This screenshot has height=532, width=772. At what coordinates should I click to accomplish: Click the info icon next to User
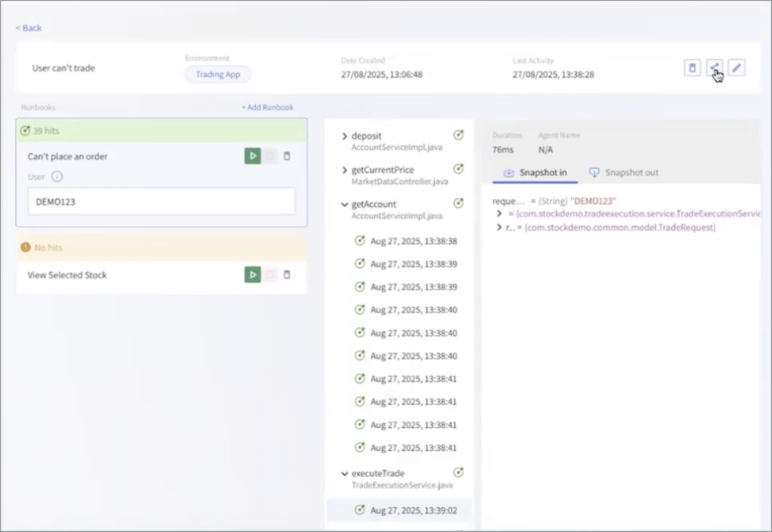click(57, 177)
